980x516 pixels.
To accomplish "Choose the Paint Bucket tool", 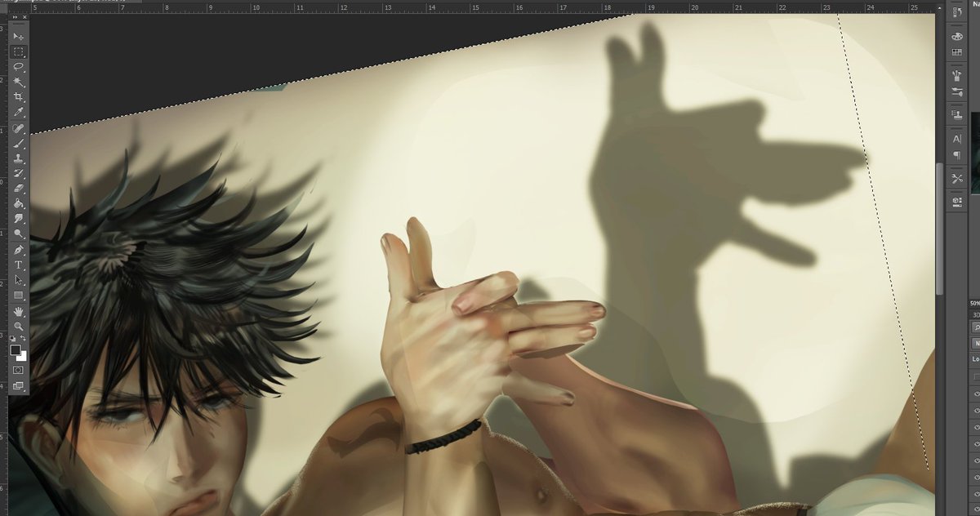I will pos(19,204).
